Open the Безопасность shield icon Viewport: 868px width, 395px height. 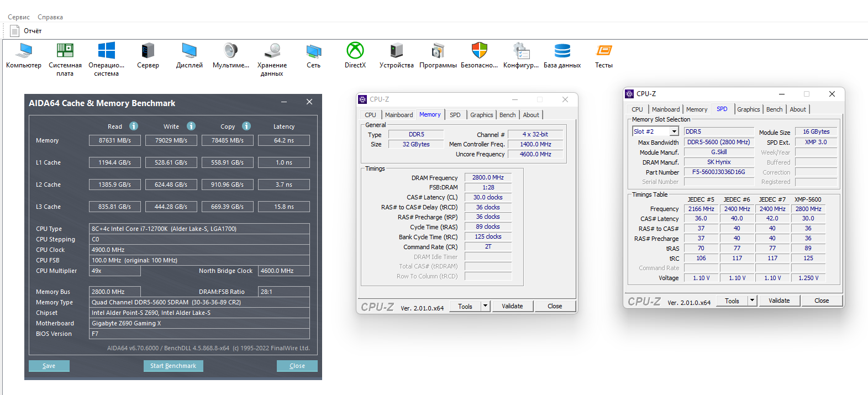coord(480,51)
